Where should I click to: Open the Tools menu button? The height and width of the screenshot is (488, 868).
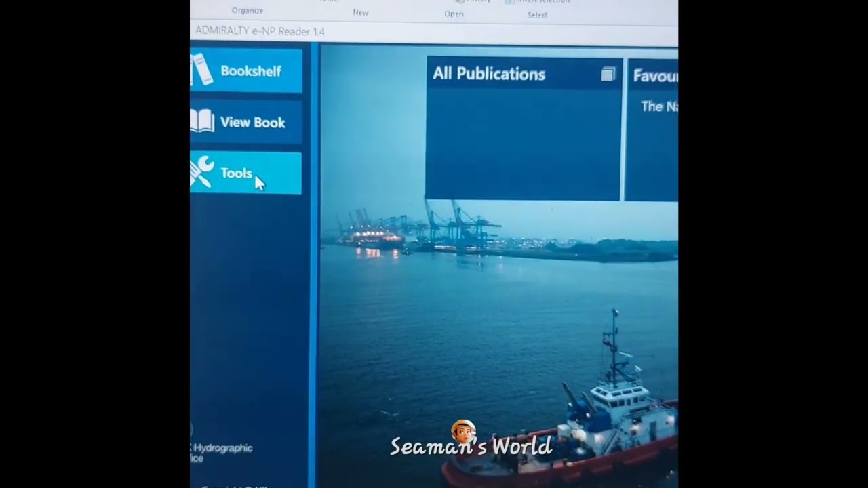pyautogui.click(x=245, y=174)
